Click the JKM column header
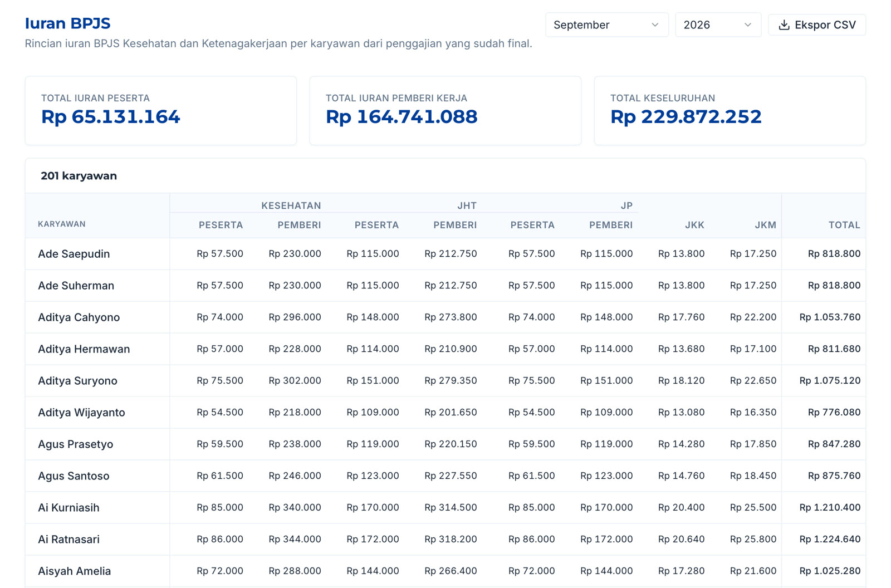Screen dimensions: 891x588 765,225
